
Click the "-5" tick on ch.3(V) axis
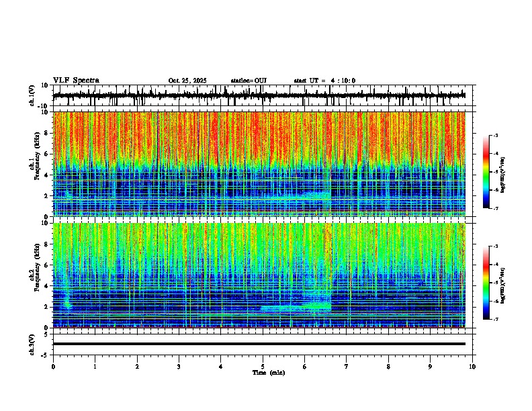45,355
